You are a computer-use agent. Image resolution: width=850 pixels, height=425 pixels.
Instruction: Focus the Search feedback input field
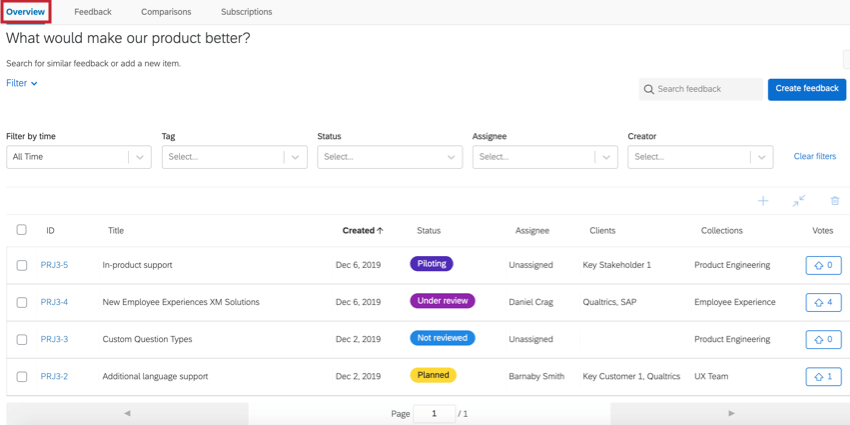tap(700, 89)
